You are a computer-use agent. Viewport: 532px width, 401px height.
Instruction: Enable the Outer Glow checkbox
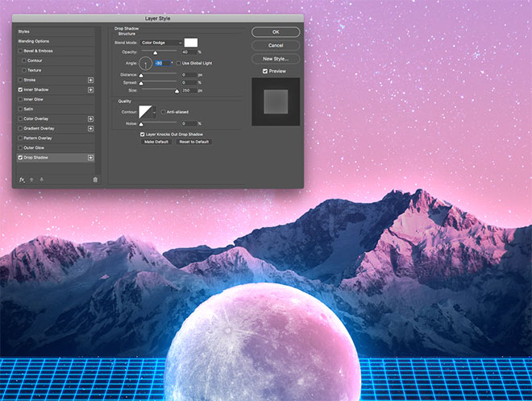pos(20,148)
